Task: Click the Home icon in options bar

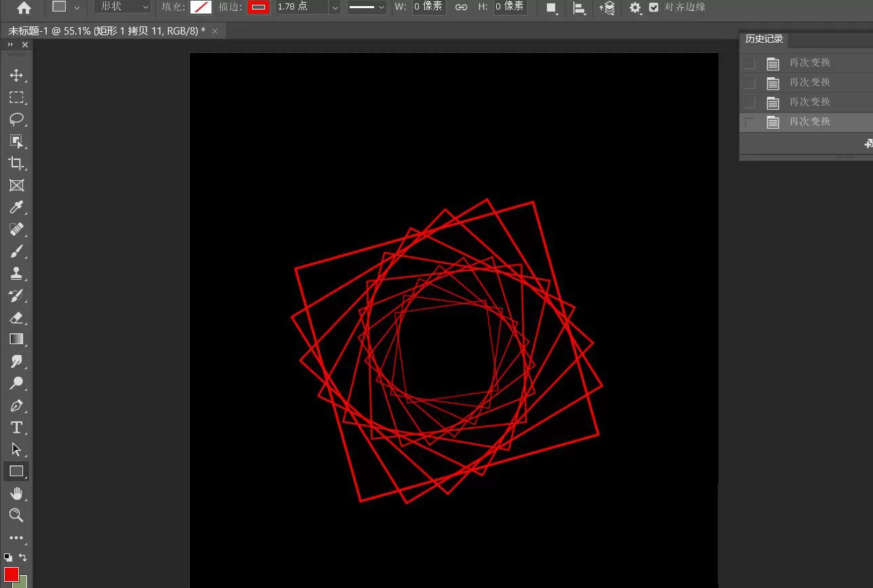Action: (24, 7)
